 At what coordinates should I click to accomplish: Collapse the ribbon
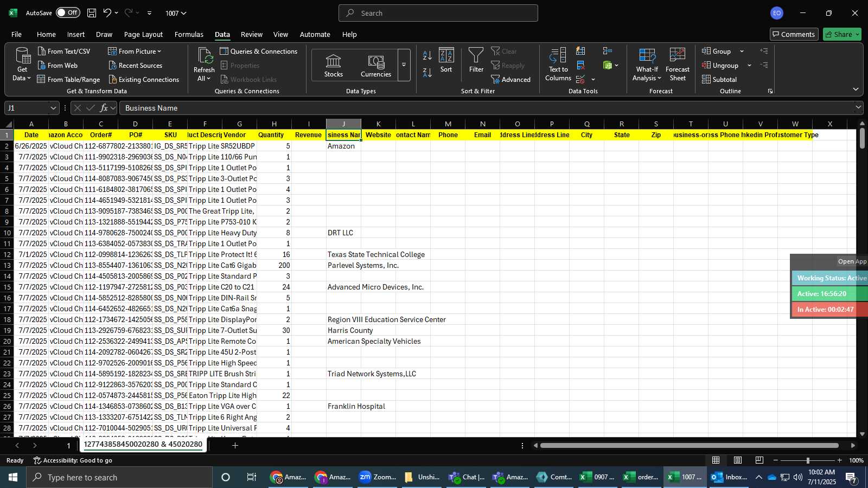tap(856, 89)
